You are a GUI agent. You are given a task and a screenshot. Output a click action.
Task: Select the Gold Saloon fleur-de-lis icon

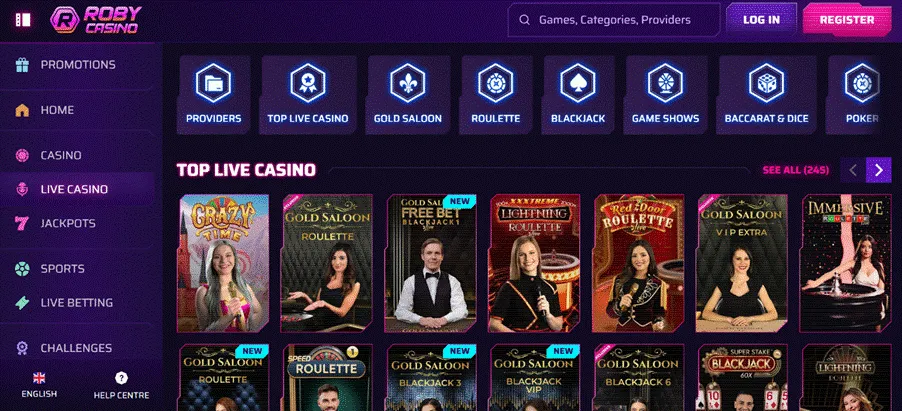(408, 83)
